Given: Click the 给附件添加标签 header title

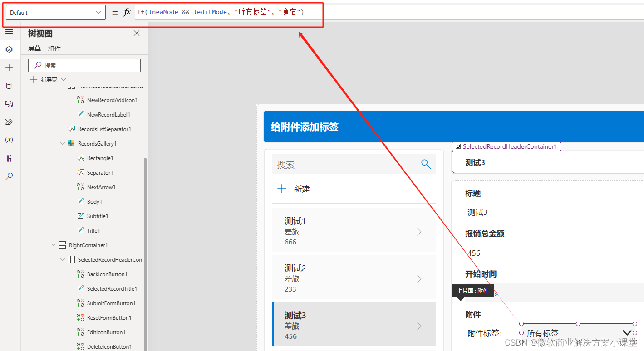Looking at the screenshot, I should pos(305,127).
